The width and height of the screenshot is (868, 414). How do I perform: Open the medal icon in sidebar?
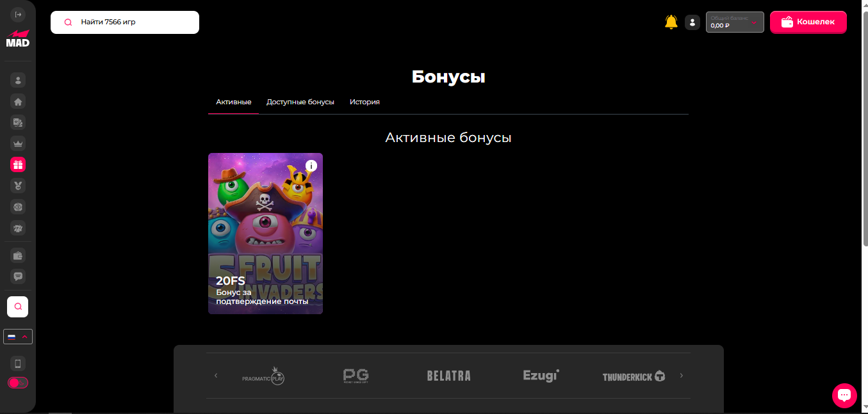[x=18, y=186]
